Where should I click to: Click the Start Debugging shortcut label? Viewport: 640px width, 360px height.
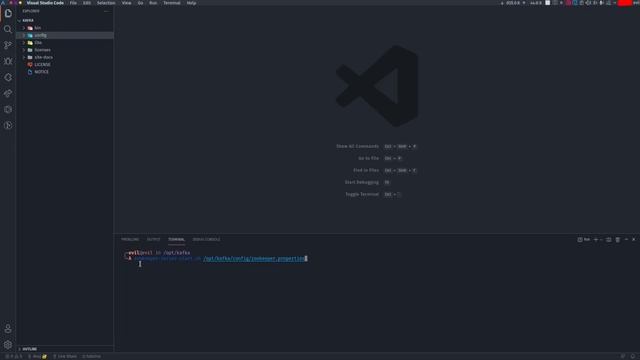362,182
